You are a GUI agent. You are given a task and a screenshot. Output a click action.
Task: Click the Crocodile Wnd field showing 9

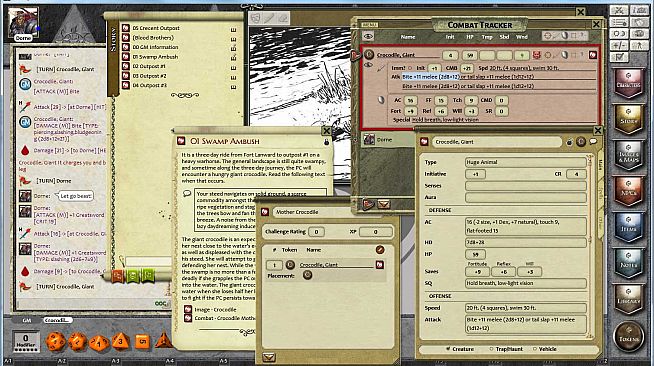tap(522, 55)
